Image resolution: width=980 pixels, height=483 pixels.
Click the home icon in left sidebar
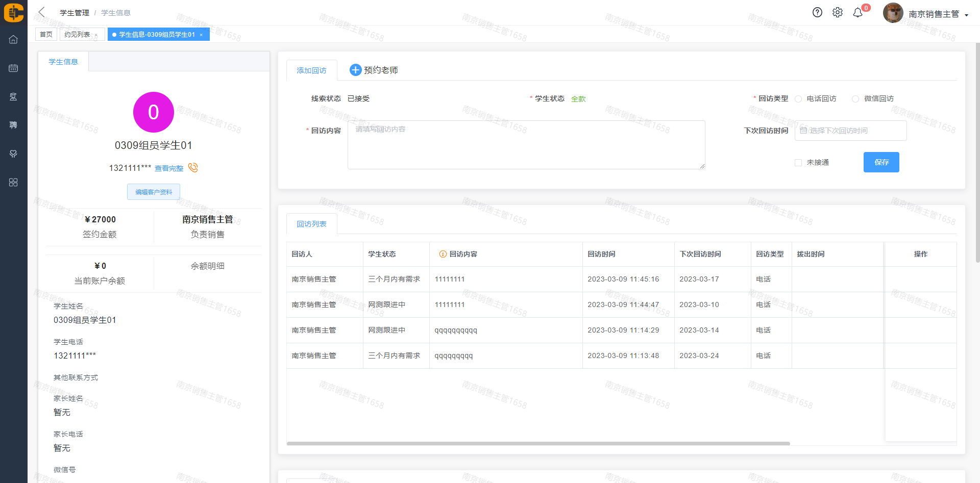[x=13, y=39]
